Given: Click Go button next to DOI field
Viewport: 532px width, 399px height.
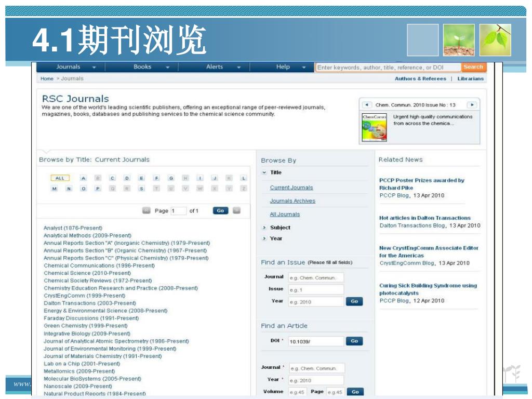Looking at the screenshot, I should (x=354, y=341).
